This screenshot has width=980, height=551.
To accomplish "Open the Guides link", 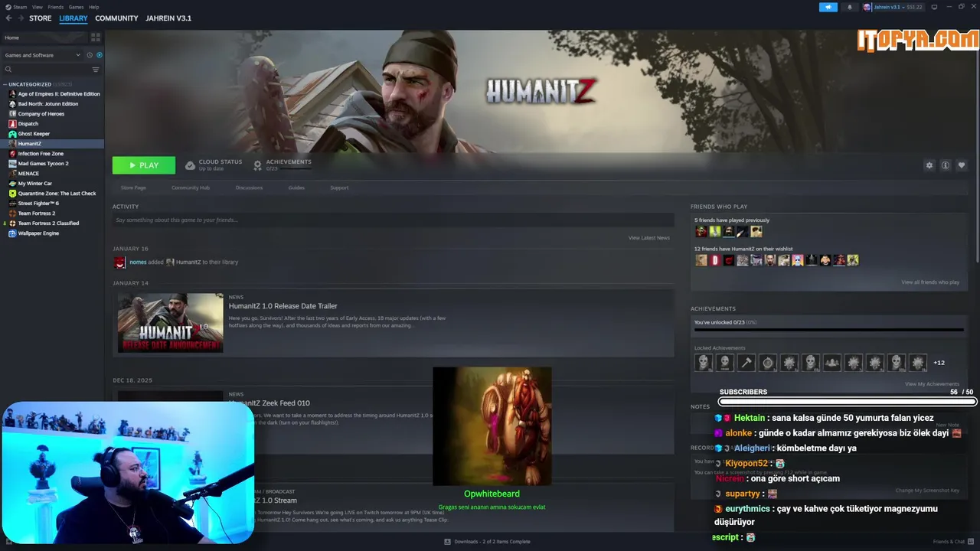I will 296,187.
